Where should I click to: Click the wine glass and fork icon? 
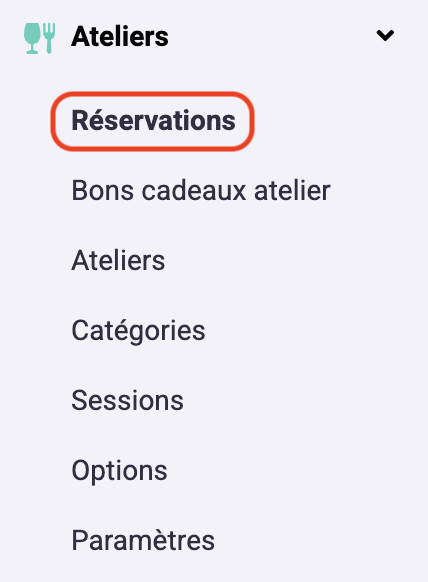click(40, 38)
